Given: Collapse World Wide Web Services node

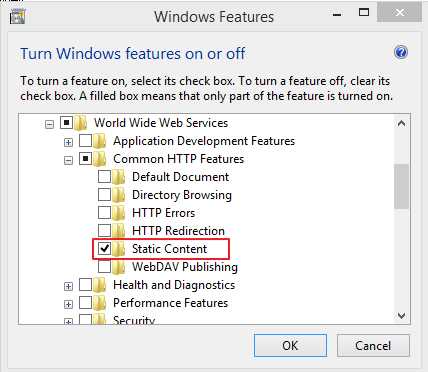Looking at the screenshot, I should tap(49, 124).
